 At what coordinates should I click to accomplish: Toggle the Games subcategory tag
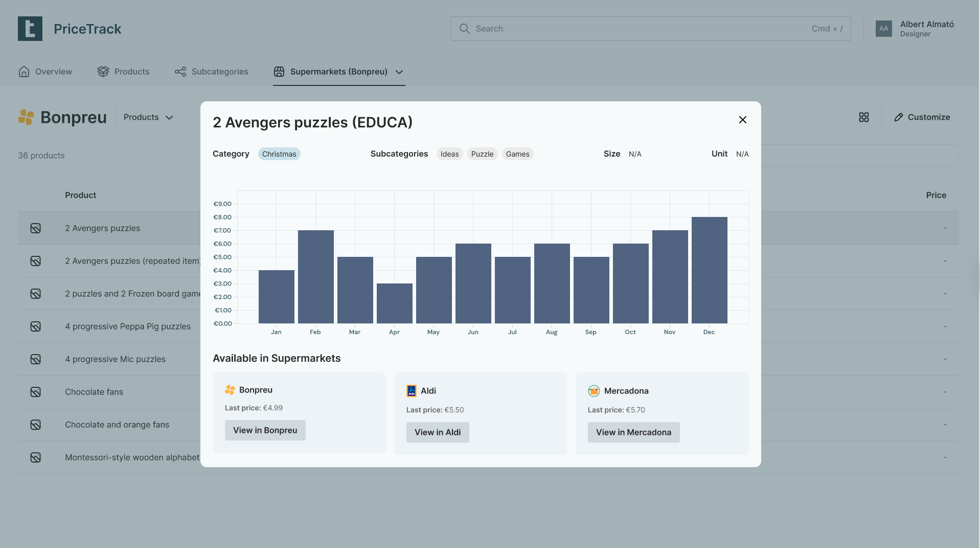[x=517, y=154]
